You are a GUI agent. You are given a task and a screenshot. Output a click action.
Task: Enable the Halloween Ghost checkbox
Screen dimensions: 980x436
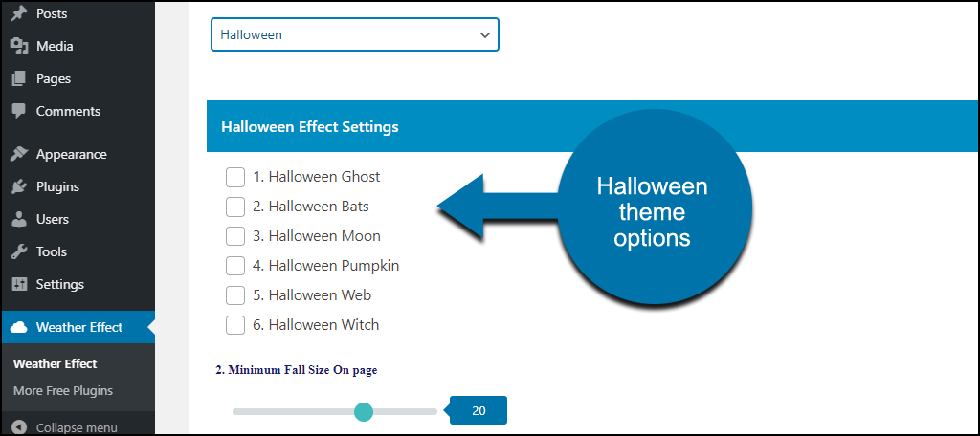(235, 177)
